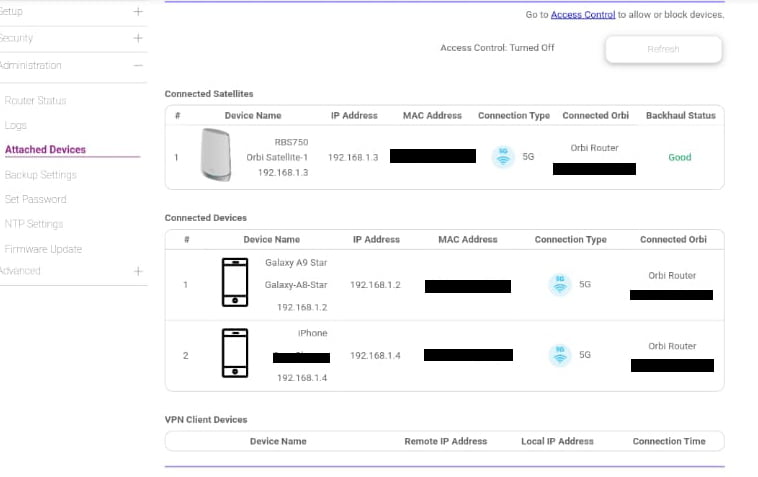The width and height of the screenshot is (758, 477).
Task: Follow the Access Control link
Action: coord(583,14)
